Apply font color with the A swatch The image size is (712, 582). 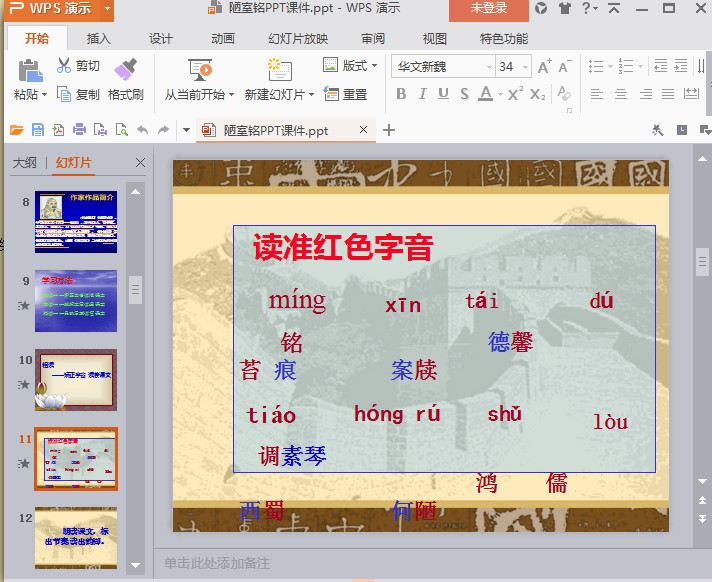pos(486,94)
